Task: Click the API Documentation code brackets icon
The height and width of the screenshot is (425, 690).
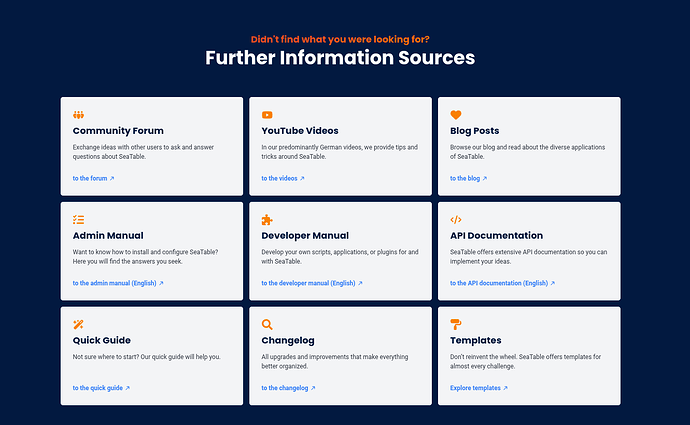Action: pyautogui.click(x=456, y=220)
